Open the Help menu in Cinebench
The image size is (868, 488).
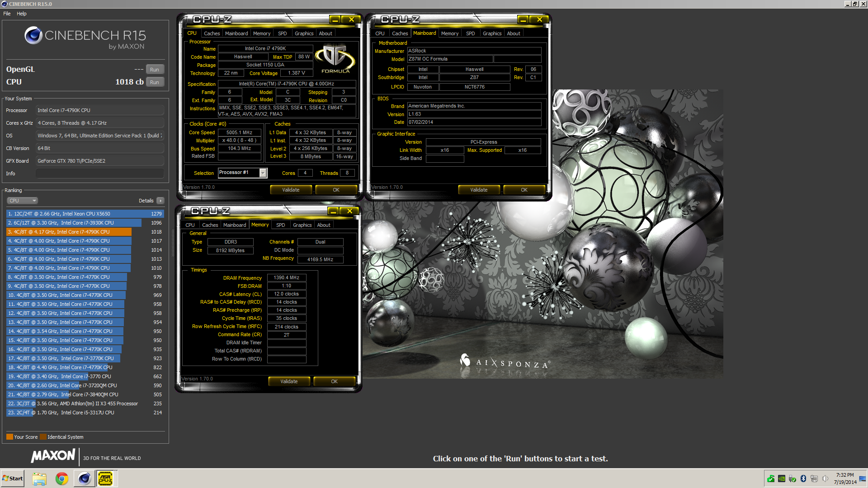[x=22, y=14]
